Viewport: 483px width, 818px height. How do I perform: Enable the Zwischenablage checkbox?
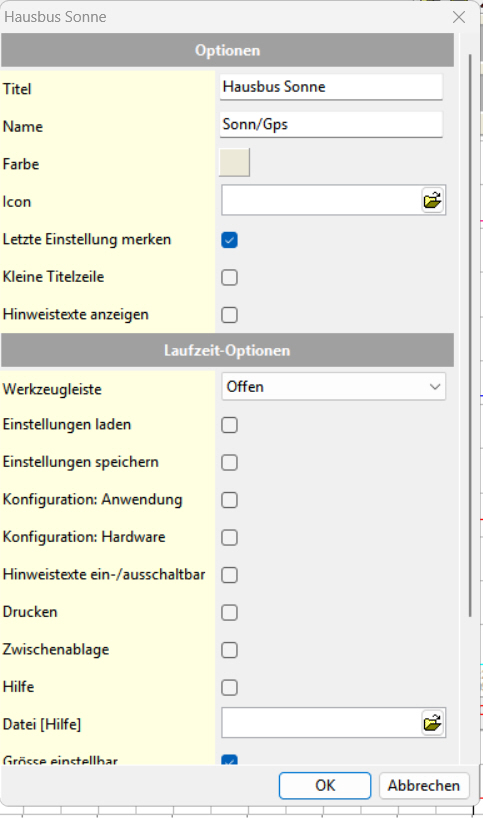(x=230, y=650)
